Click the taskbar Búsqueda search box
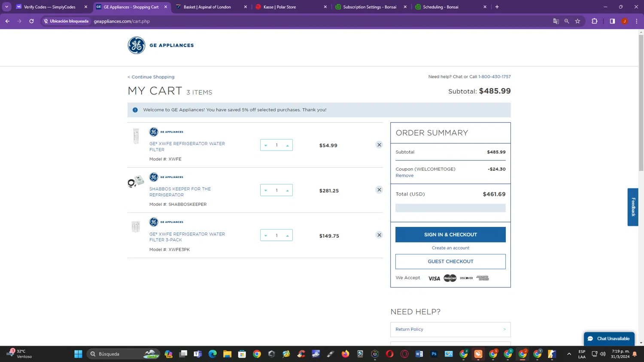Image resolution: width=644 pixels, height=362 pixels. click(x=123, y=354)
